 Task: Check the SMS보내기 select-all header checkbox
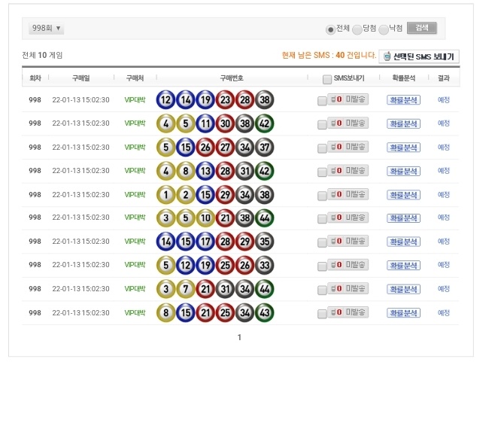pyautogui.click(x=326, y=79)
